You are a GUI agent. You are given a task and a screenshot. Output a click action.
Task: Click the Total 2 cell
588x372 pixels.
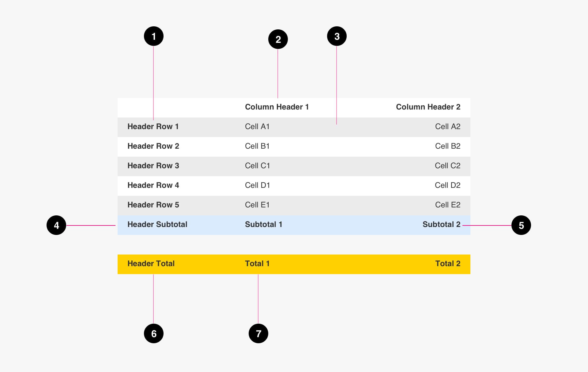click(448, 263)
